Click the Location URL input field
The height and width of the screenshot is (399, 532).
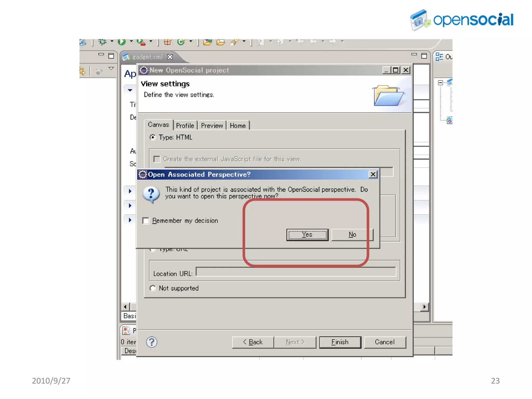[x=296, y=272]
